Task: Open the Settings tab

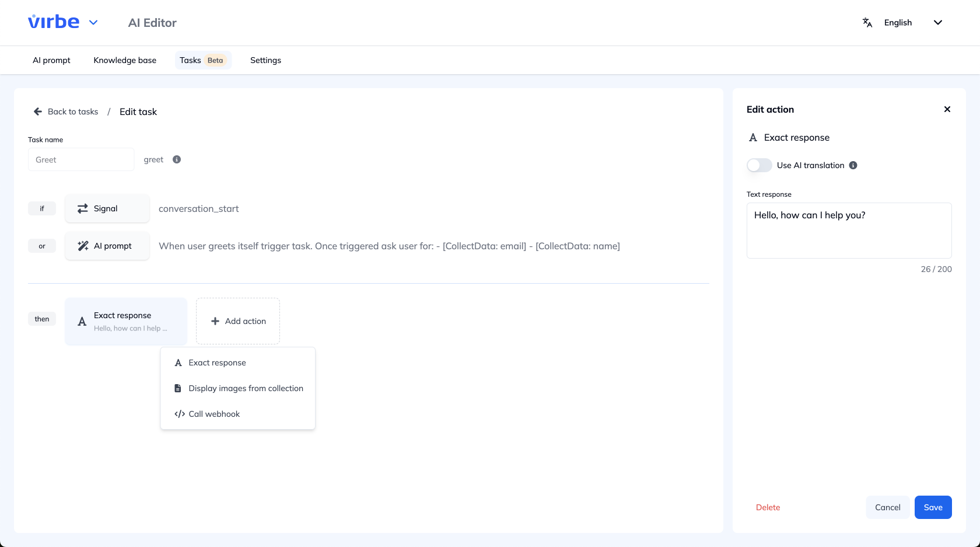Action: (x=265, y=60)
